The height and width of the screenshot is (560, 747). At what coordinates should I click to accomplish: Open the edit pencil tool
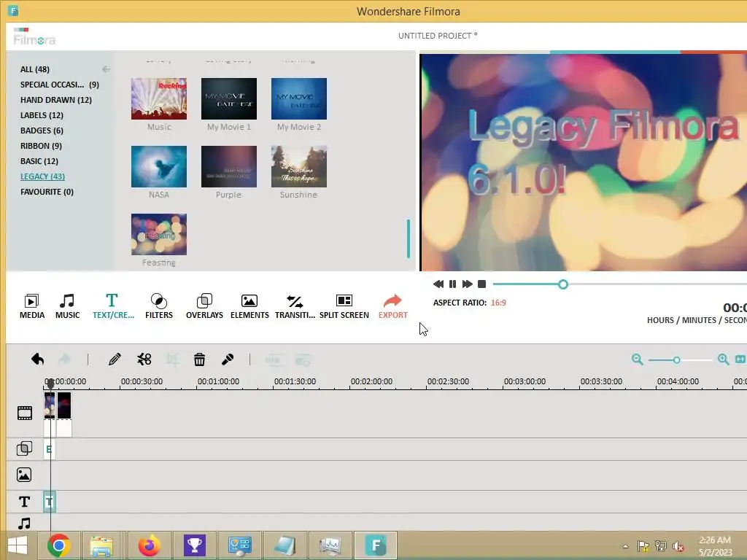click(x=115, y=359)
